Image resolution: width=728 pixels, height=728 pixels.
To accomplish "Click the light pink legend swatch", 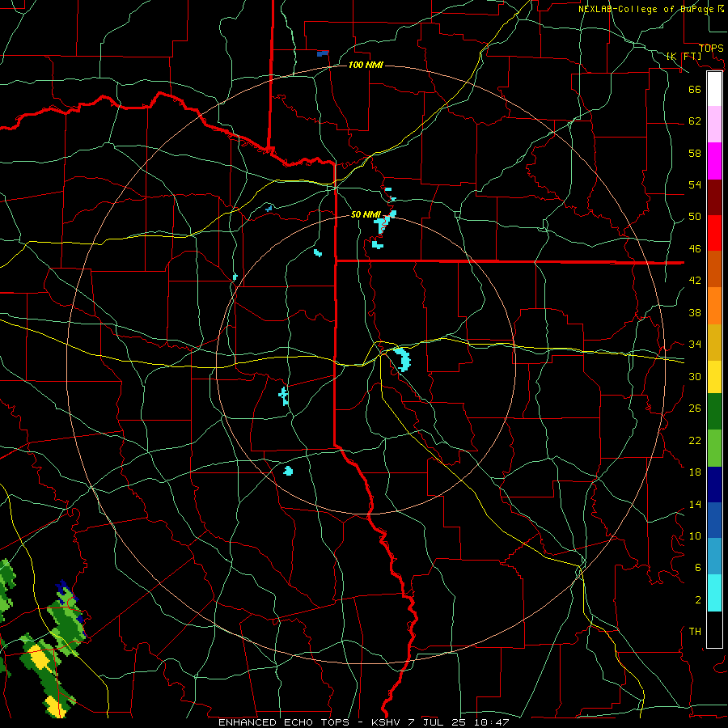I will pos(714,124).
